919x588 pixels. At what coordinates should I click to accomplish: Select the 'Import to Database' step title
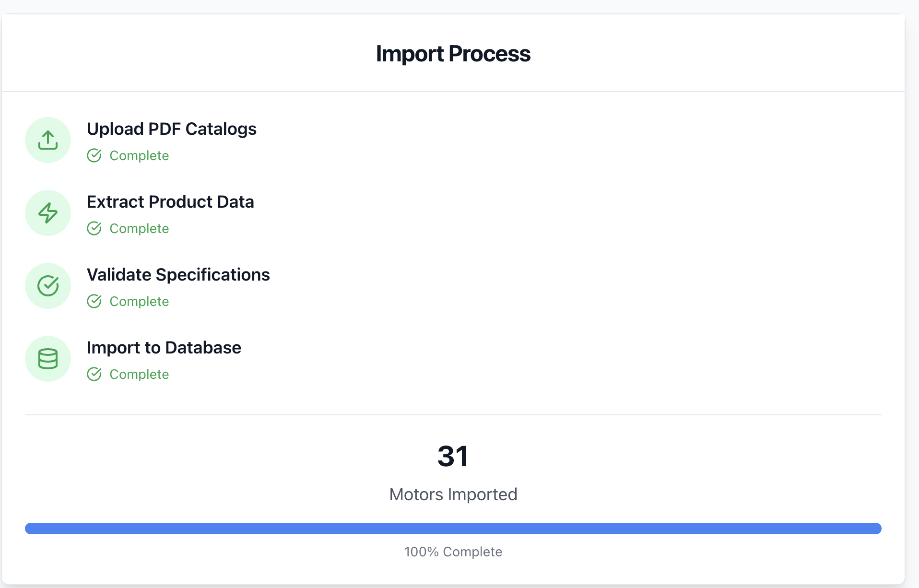164,348
